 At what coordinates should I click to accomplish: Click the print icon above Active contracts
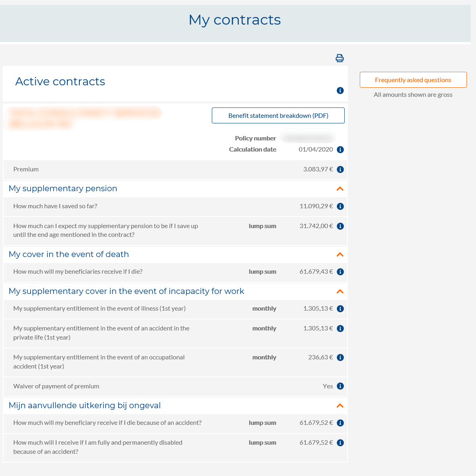point(340,58)
